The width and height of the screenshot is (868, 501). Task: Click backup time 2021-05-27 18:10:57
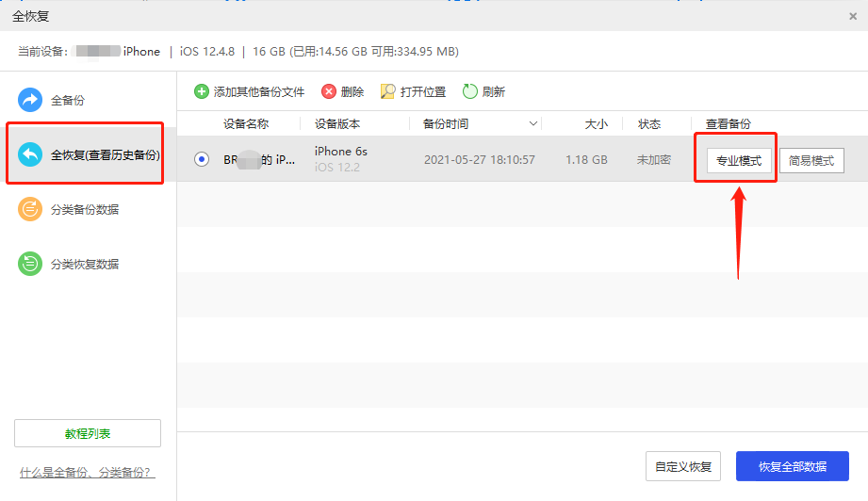click(x=480, y=160)
